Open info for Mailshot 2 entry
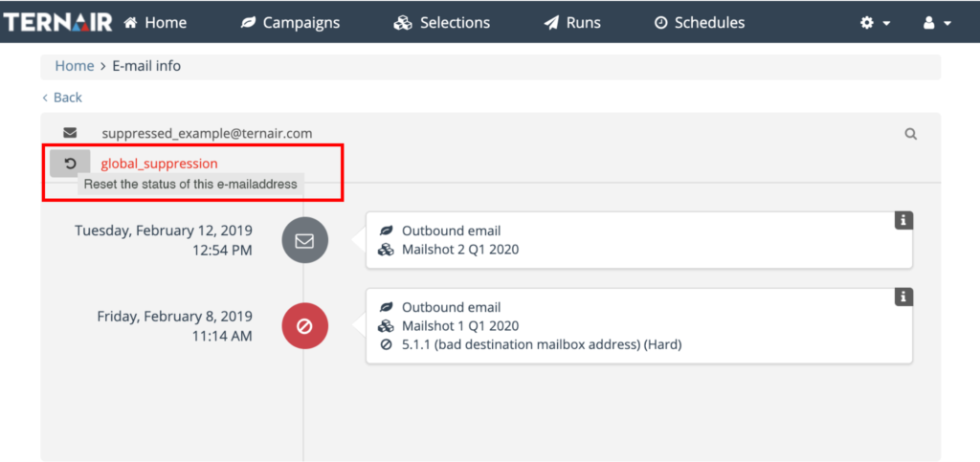980x462 pixels. (903, 221)
